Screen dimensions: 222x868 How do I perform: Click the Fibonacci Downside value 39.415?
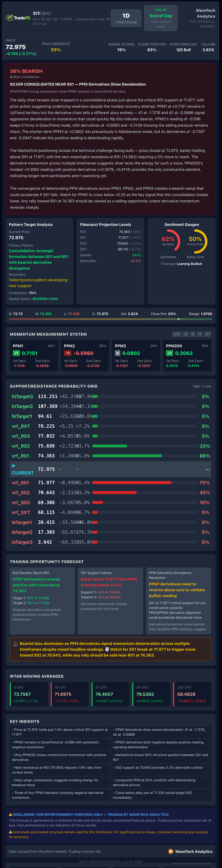click(135, 261)
